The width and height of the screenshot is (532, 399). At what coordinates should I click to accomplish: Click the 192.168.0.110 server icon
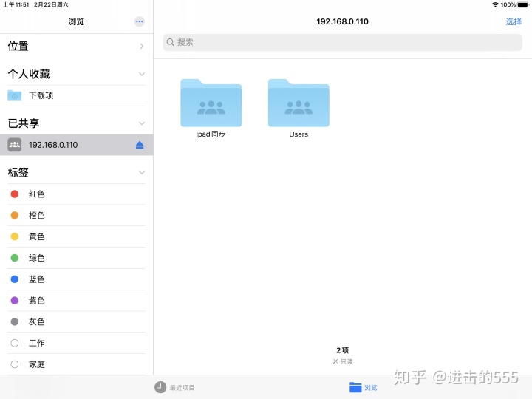point(15,145)
